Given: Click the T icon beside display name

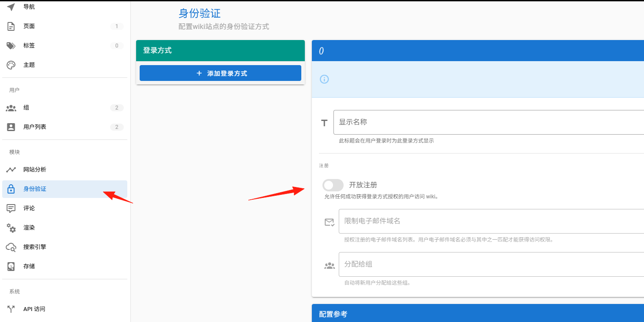Looking at the screenshot, I should coord(324,123).
